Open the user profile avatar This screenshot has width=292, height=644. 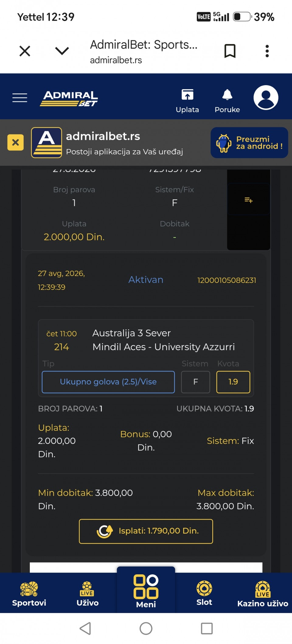point(266,98)
